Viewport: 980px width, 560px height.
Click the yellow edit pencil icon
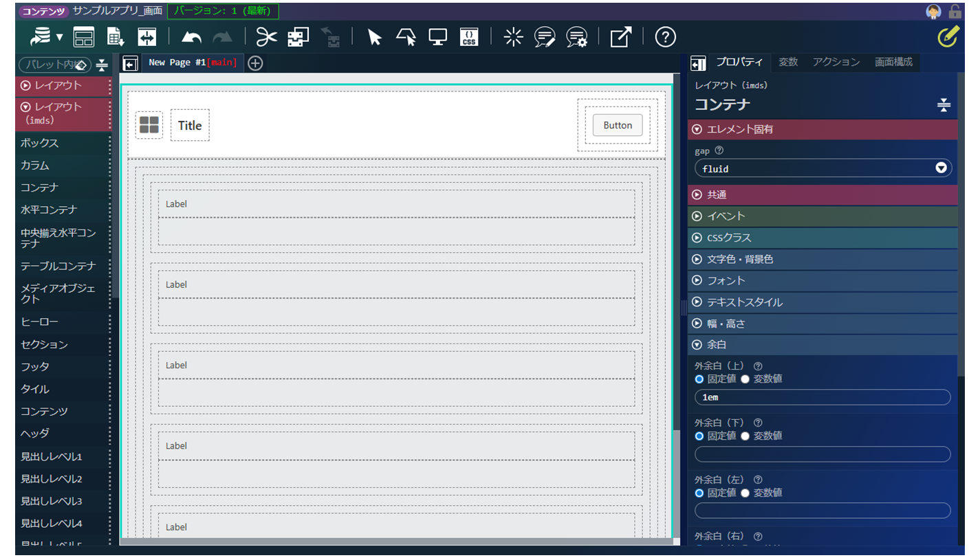(x=948, y=37)
